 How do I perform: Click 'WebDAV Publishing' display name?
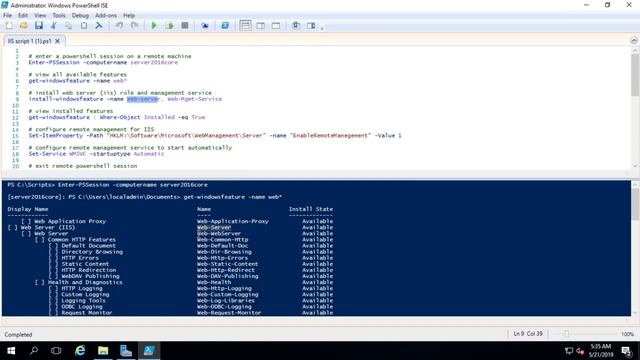(x=90, y=276)
